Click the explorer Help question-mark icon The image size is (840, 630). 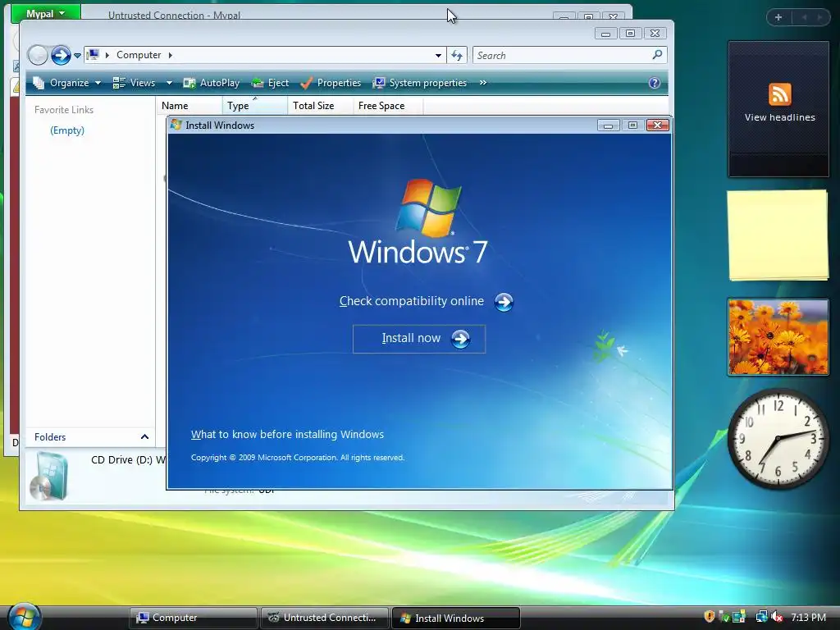click(654, 83)
